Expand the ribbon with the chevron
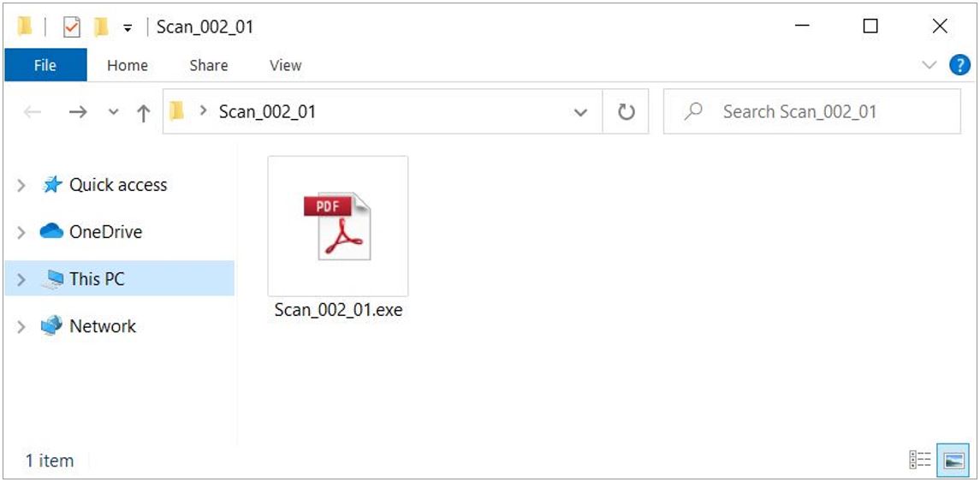The height and width of the screenshot is (482, 980). (x=930, y=65)
